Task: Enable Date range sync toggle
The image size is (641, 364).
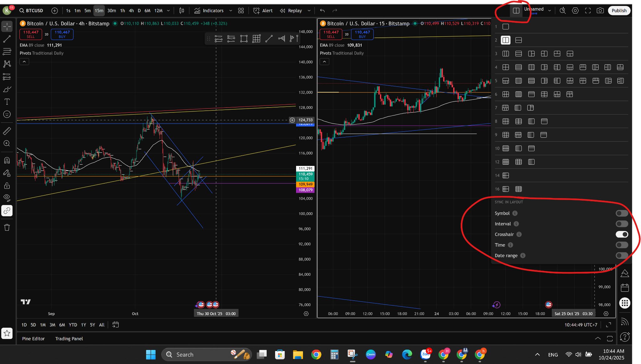Action: (x=622, y=256)
